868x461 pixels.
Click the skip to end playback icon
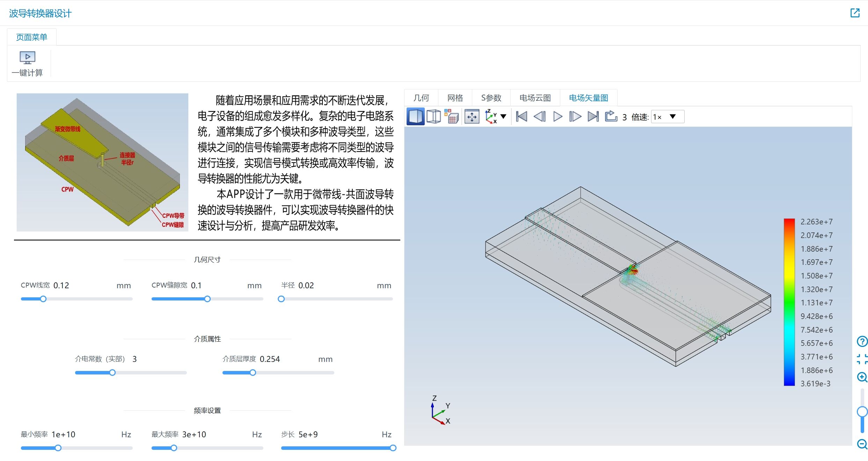[x=592, y=117]
